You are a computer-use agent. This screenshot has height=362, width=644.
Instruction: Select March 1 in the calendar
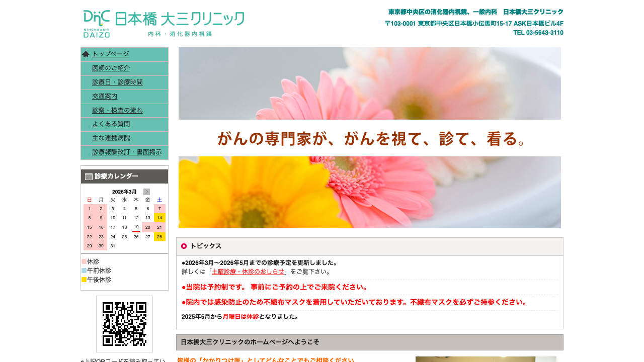89,209
